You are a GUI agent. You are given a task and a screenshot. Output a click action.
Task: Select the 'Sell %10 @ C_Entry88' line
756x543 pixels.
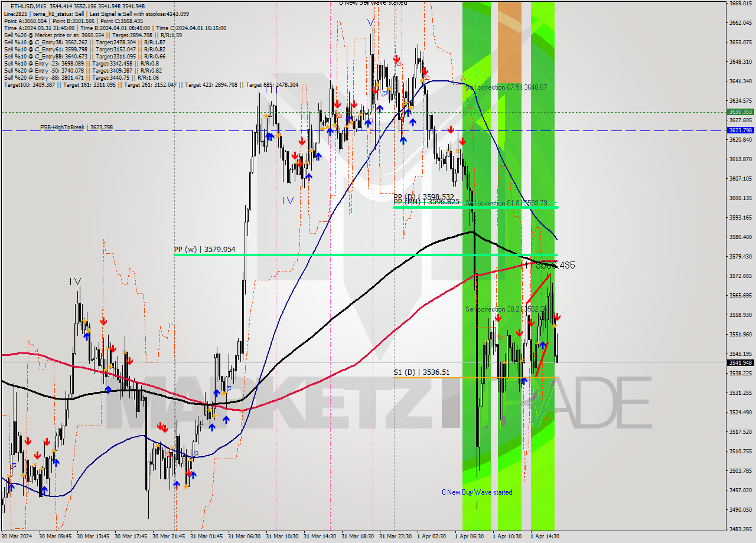[x=84, y=56]
